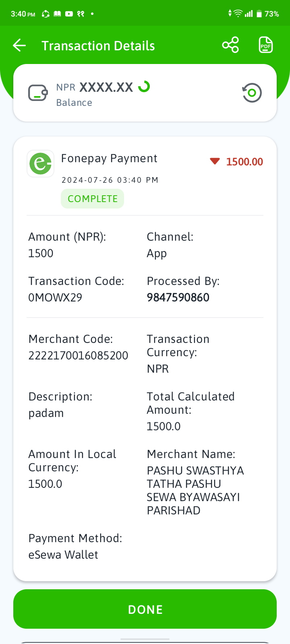
Task: Tap the eSewa Fonepay logo
Action: tap(40, 163)
